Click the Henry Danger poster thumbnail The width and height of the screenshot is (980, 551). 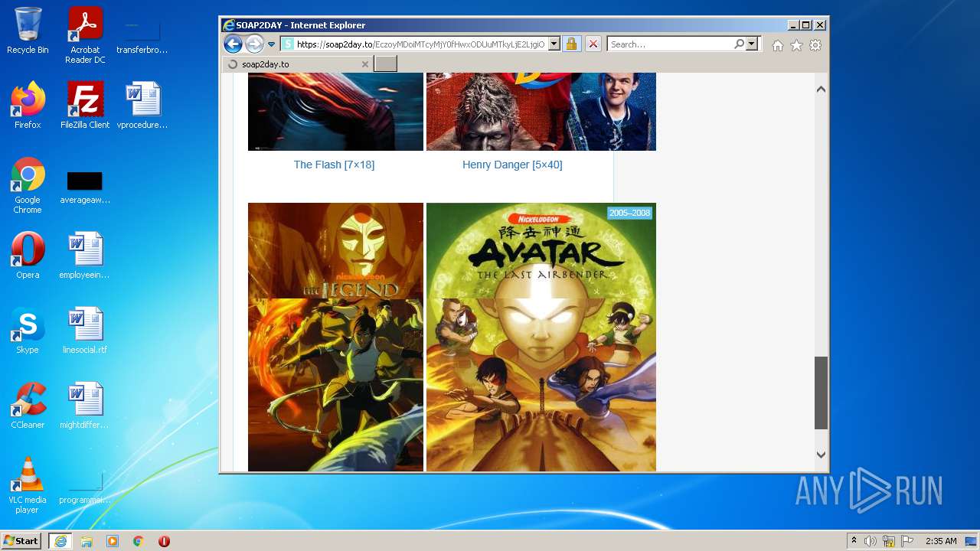[x=541, y=112]
